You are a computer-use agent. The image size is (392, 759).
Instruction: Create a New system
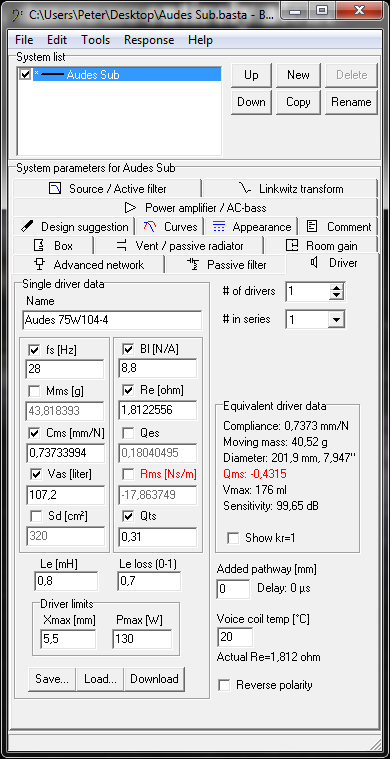298,75
